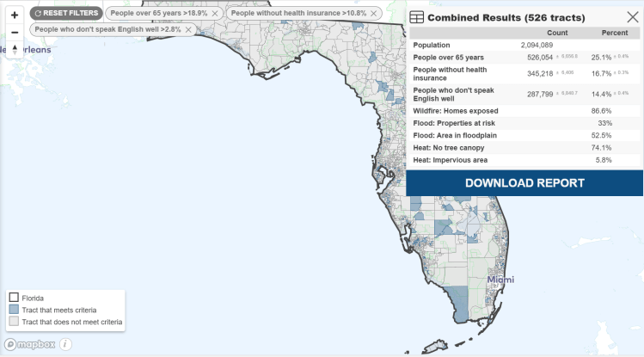Zoom in the map with plus button
This screenshot has width=644, height=357.
pyautogui.click(x=15, y=15)
